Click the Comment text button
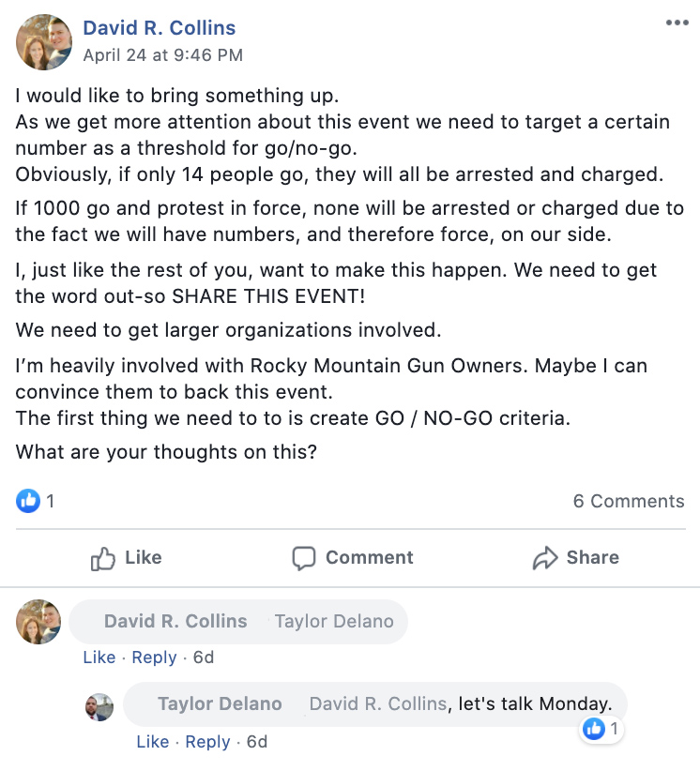Image resolution: width=700 pixels, height=771 pixels. click(x=369, y=558)
